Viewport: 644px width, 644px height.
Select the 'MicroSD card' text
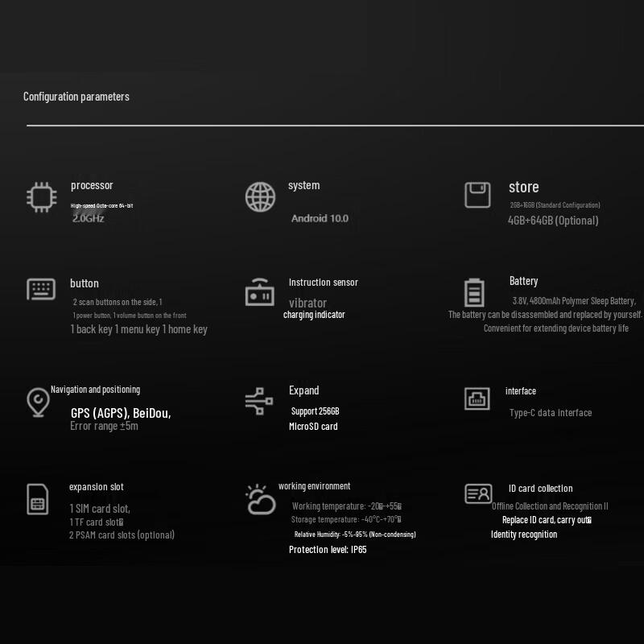(313, 427)
